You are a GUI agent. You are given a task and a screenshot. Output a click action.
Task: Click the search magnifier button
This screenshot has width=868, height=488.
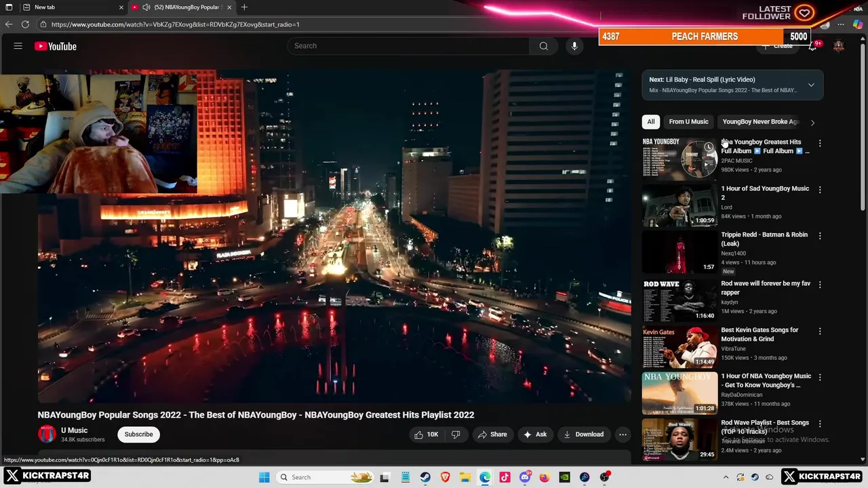click(543, 46)
